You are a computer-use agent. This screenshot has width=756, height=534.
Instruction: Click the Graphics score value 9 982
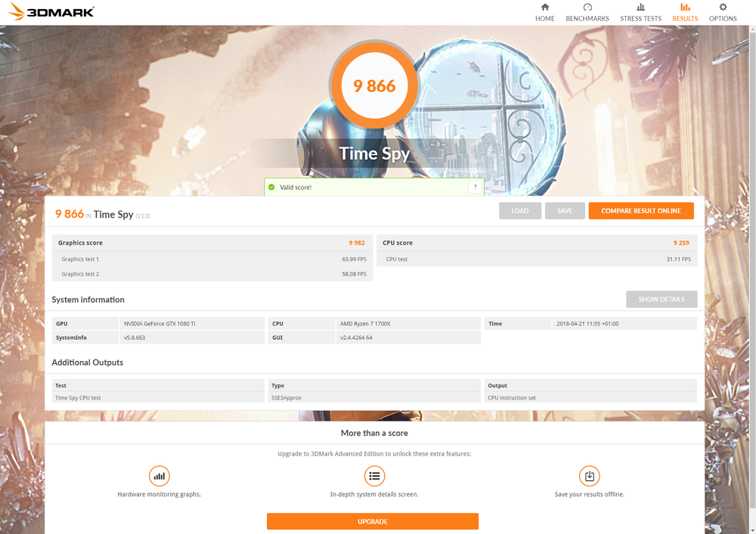tap(357, 242)
